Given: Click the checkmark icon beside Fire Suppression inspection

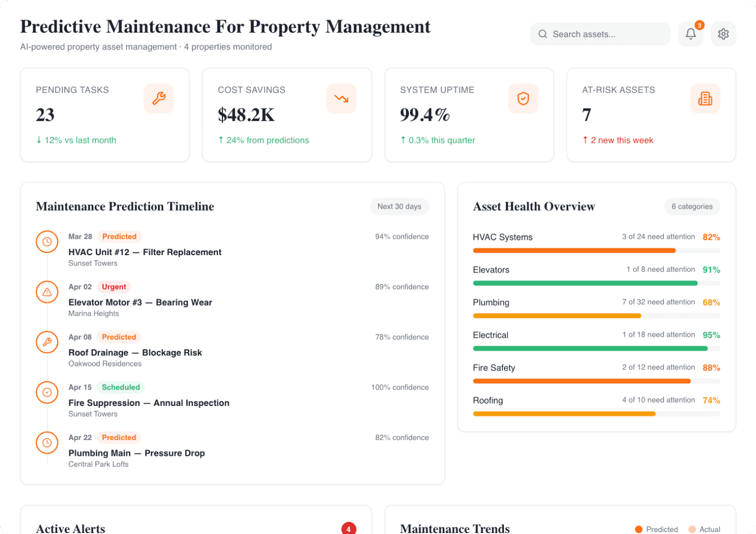Looking at the screenshot, I should [47, 392].
